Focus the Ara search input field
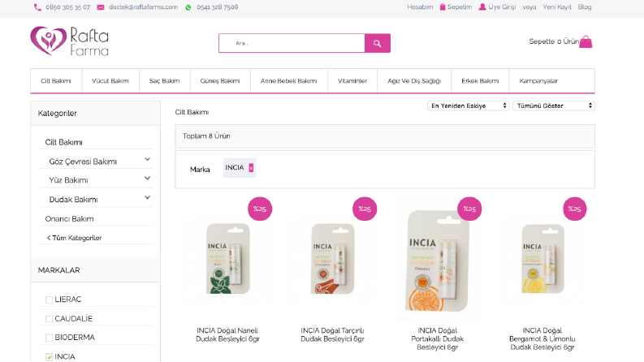The height and width of the screenshot is (362, 644). click(292, 43)
